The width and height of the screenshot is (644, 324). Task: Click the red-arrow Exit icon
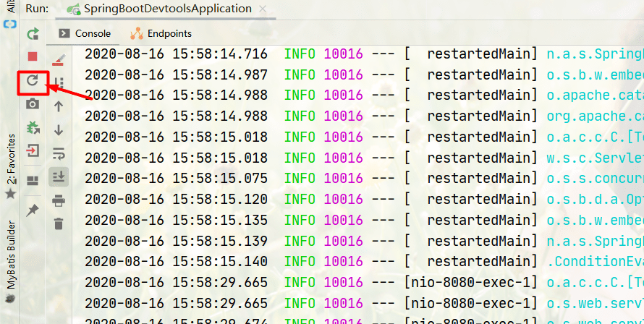[x=33, y=150]
